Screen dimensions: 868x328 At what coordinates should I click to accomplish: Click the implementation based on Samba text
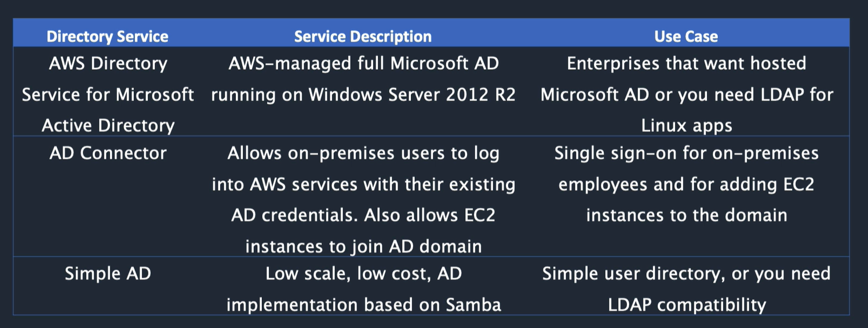(x=363, y=304)
